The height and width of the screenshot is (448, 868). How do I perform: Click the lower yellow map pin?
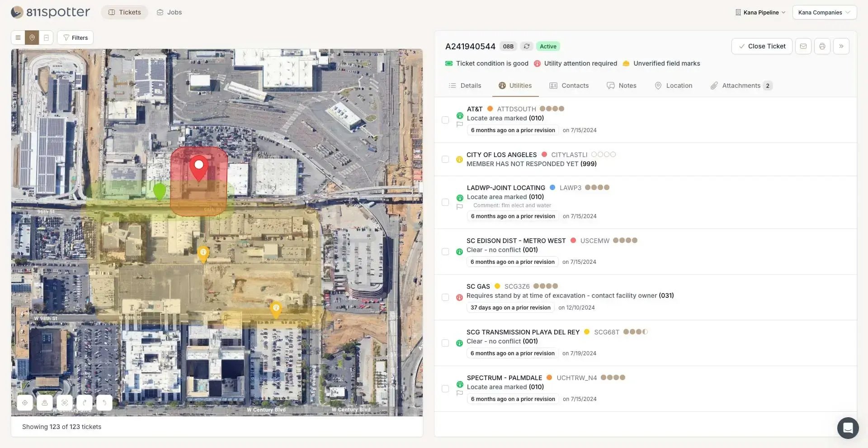[276, 310]
